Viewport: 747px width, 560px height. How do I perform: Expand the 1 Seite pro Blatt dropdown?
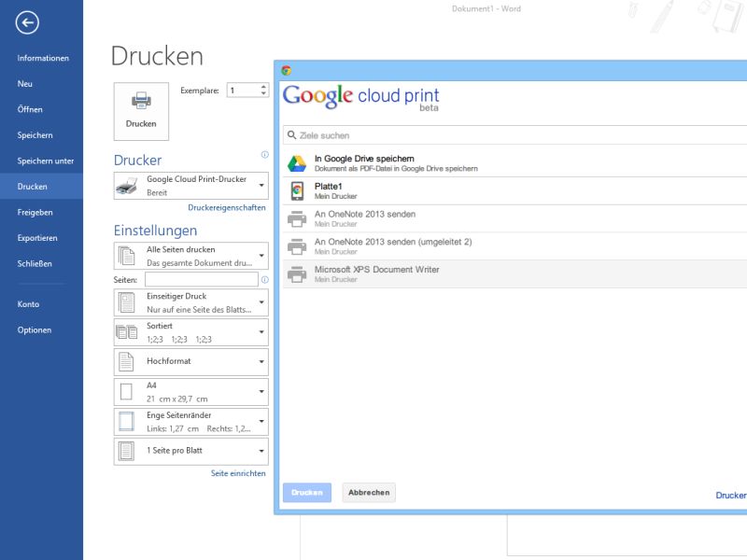(x=261, y=451)
